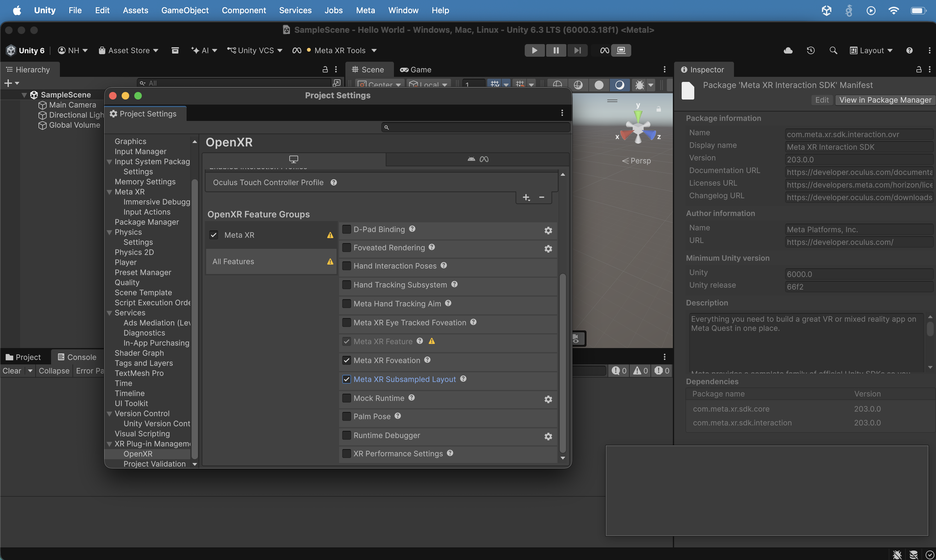This screenshot has width=936, height=560.
Task: Select All Features group
Action: coord(271,261)
